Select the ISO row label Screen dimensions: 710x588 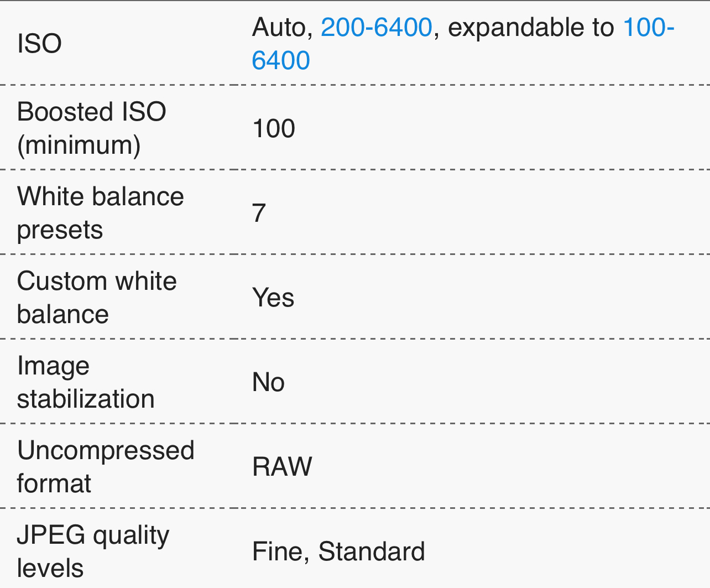(x=39, y=44)
